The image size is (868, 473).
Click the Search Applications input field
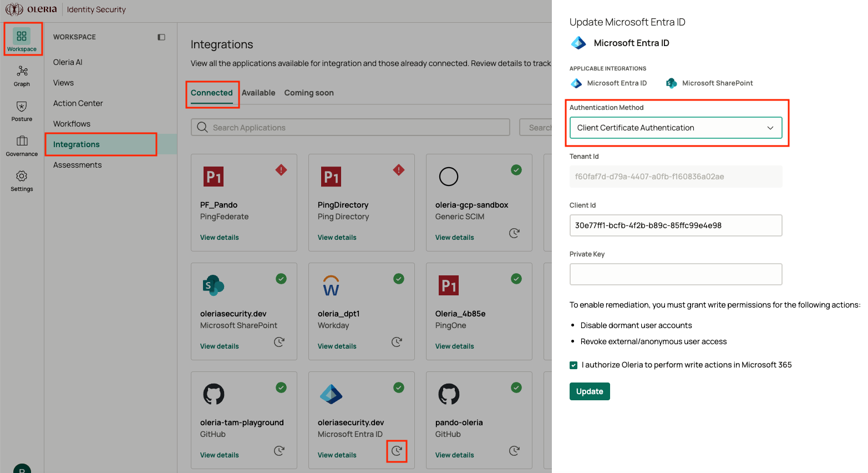pos(351,127)
